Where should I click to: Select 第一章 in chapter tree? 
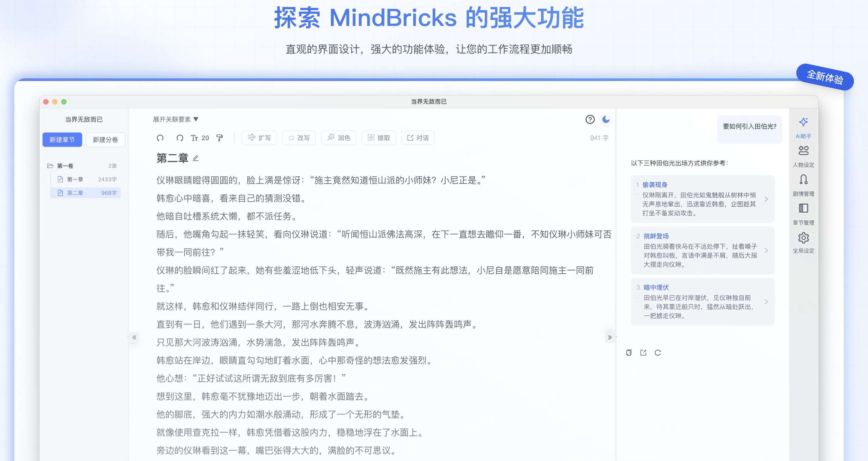75,179
